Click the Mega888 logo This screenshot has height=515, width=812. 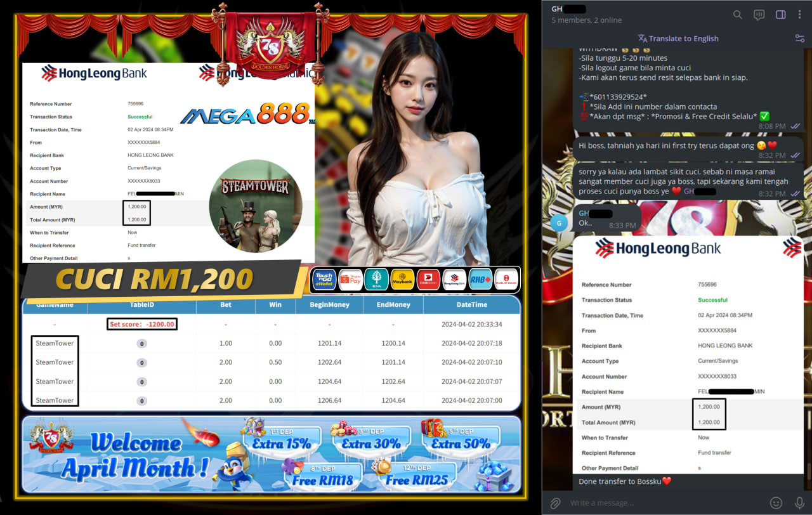click(247, 115)
